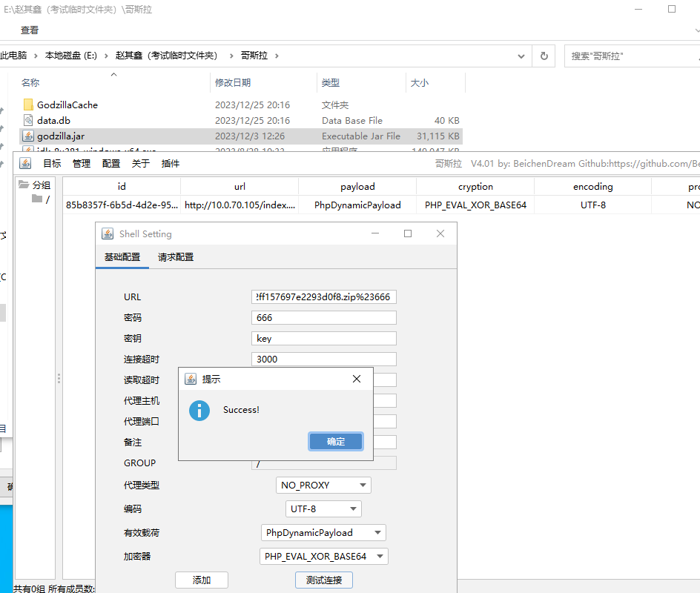Click the PHP_EVAL_XOR_BASE64 table cell
700x593 pixels.
[x=475, y=205]
